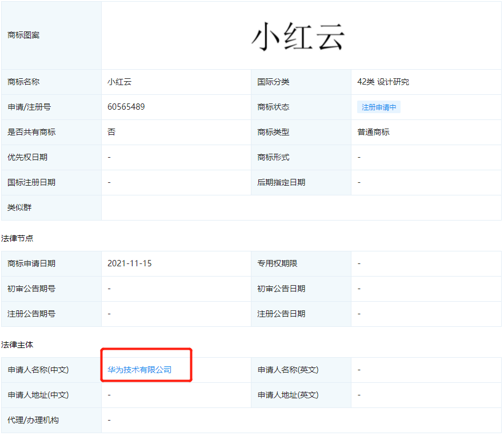The width and height of the screenshot is (504, 436).
Task: Click the 普通商标 trademark type value
Action: click(373, 132)
